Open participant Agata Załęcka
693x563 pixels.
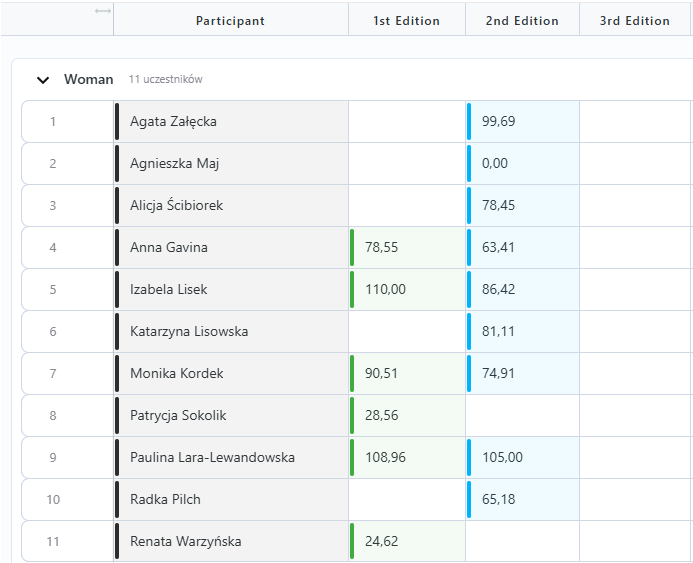[x=173, y=121]
